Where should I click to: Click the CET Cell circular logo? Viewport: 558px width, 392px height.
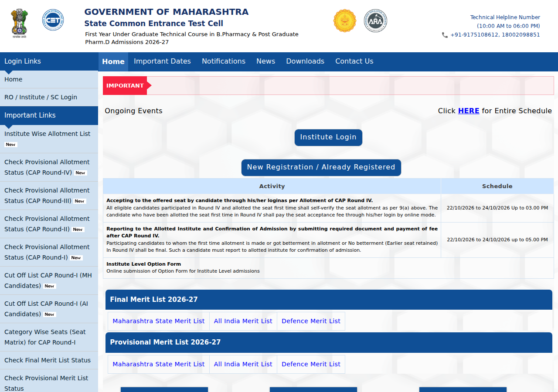tap(53, 20)
